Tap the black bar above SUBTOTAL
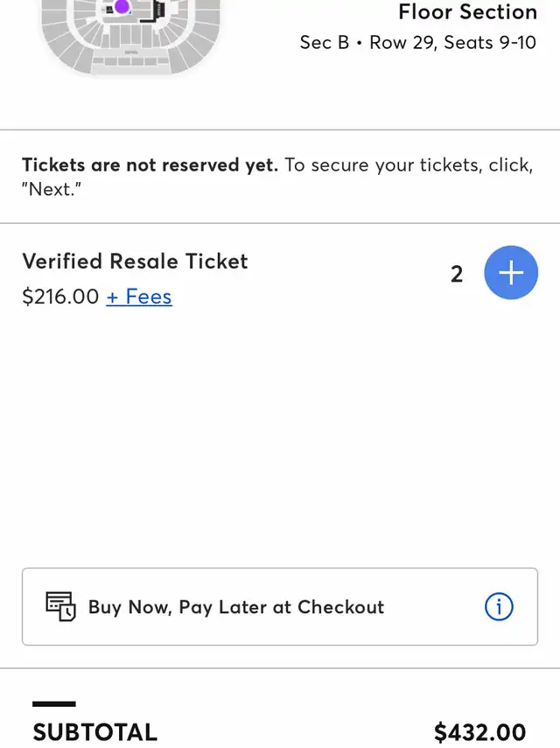This screenshot has height=748, width=560. pos(54,703)
